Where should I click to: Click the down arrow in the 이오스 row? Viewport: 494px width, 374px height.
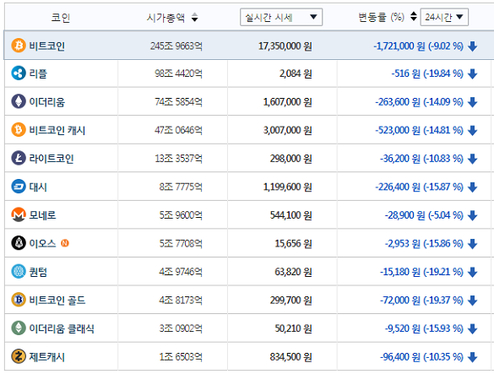click(473, 244)
